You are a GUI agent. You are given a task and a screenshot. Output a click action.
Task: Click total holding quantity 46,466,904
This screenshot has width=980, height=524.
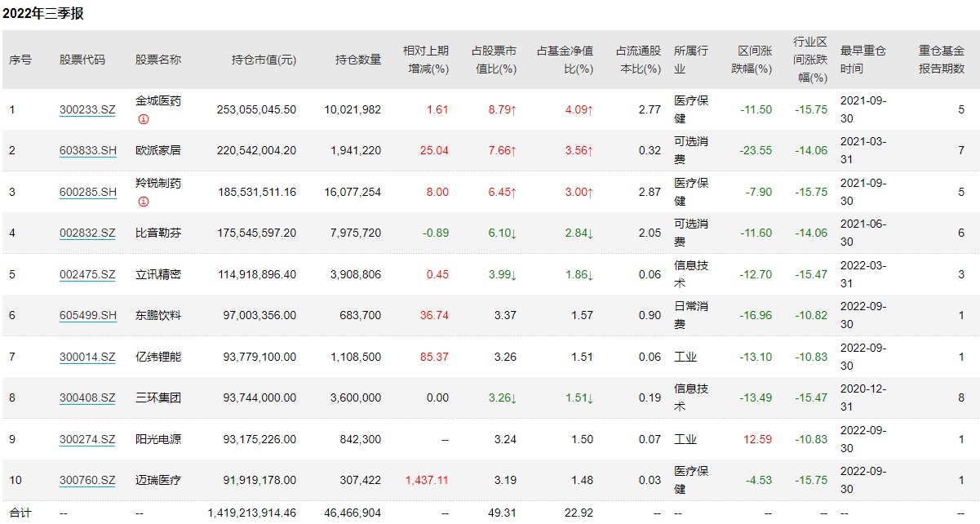tap(353, 513)
